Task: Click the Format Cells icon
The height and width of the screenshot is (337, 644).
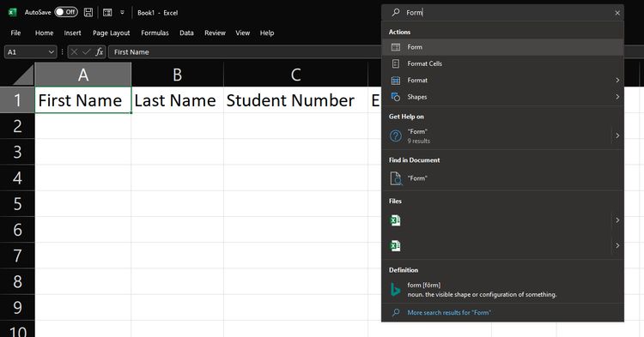Action: (396, 63)
